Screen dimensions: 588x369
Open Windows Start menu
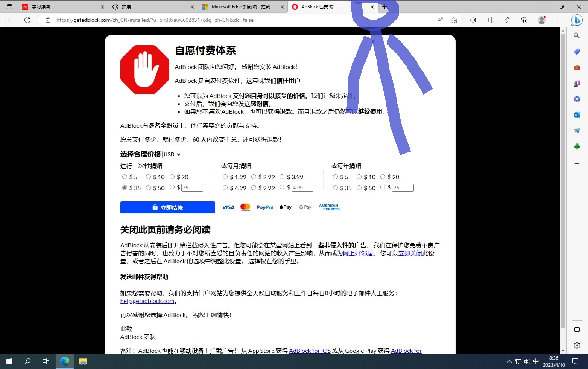pos(9,361)
